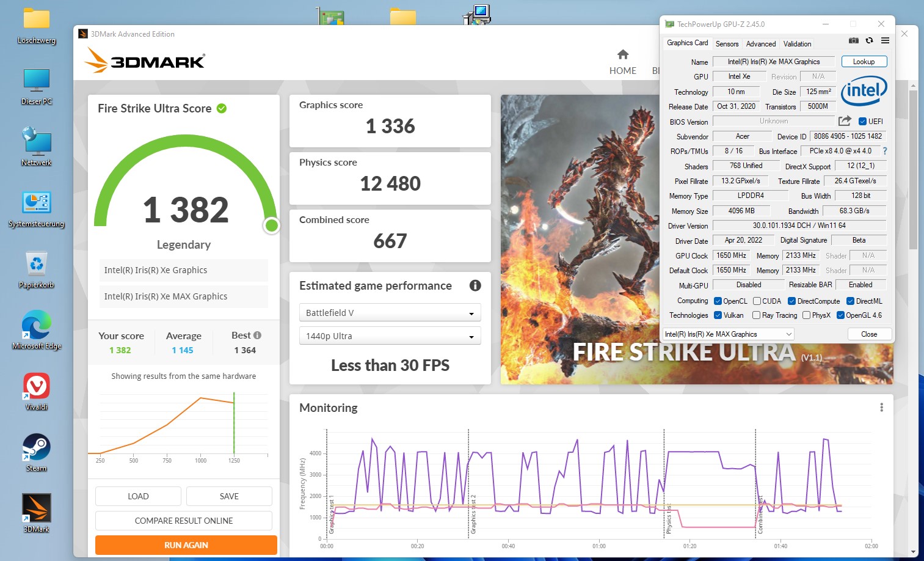
Task: Click the Close button in GPU-Z
Action: click(869, 334)
